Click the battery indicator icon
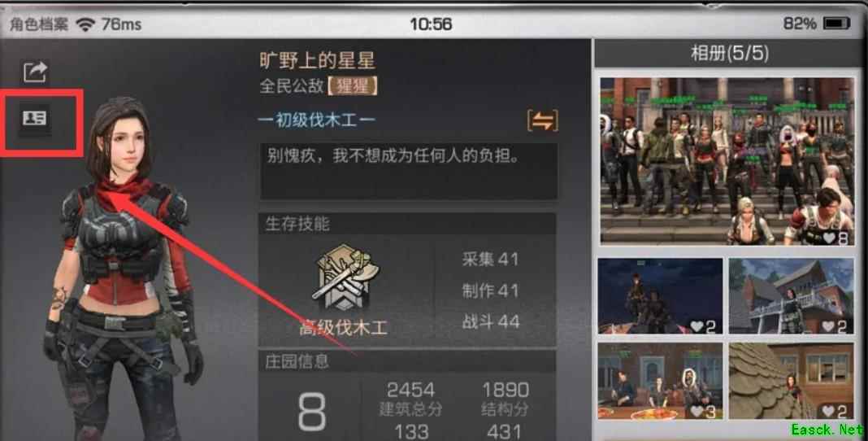 point(836,24)
